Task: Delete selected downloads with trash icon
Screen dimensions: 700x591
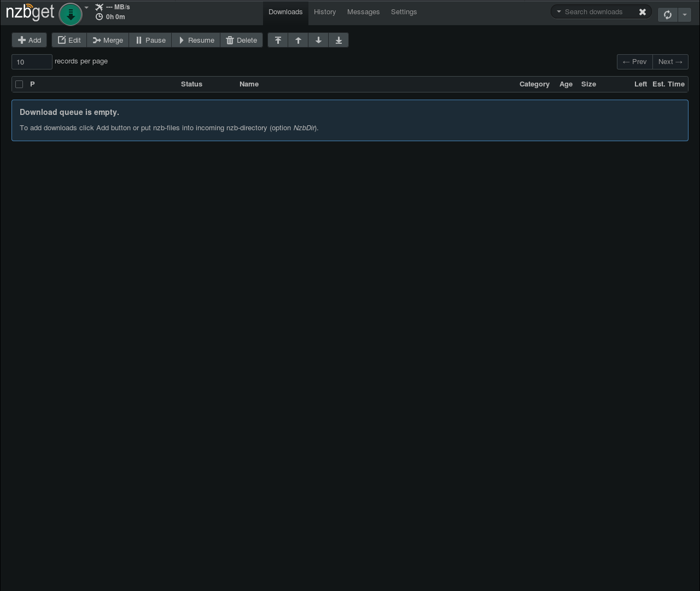Action: coord(241,40)
